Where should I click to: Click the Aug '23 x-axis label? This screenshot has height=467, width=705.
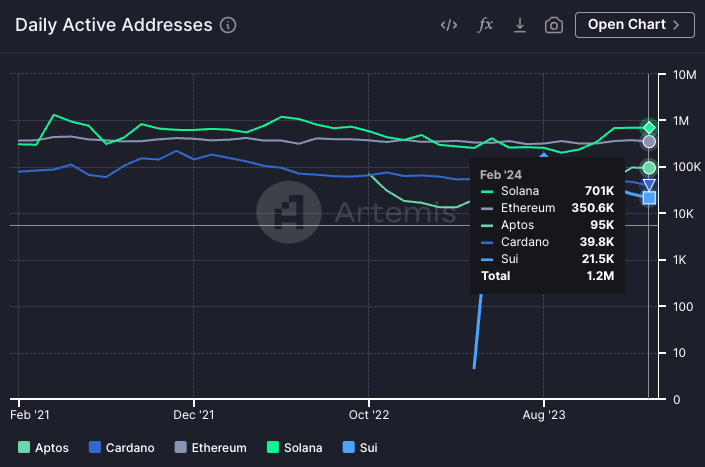tap(544, 414)
